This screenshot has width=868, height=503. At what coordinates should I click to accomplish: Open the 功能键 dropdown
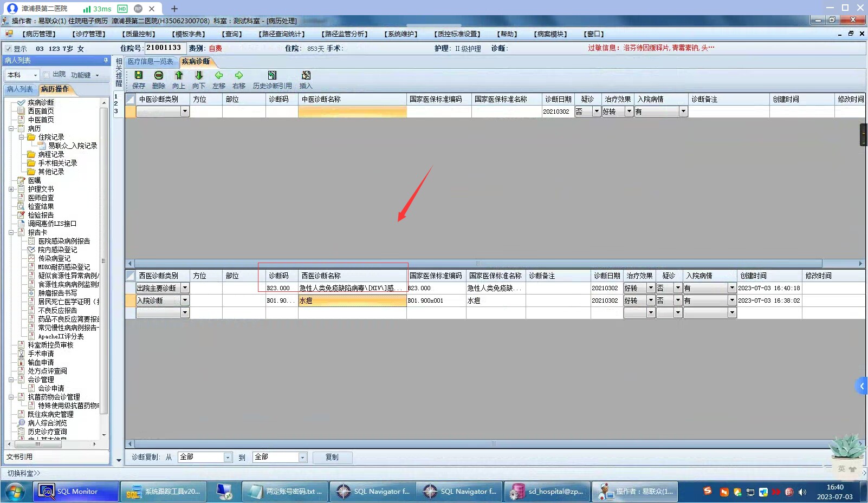(85, 75)
